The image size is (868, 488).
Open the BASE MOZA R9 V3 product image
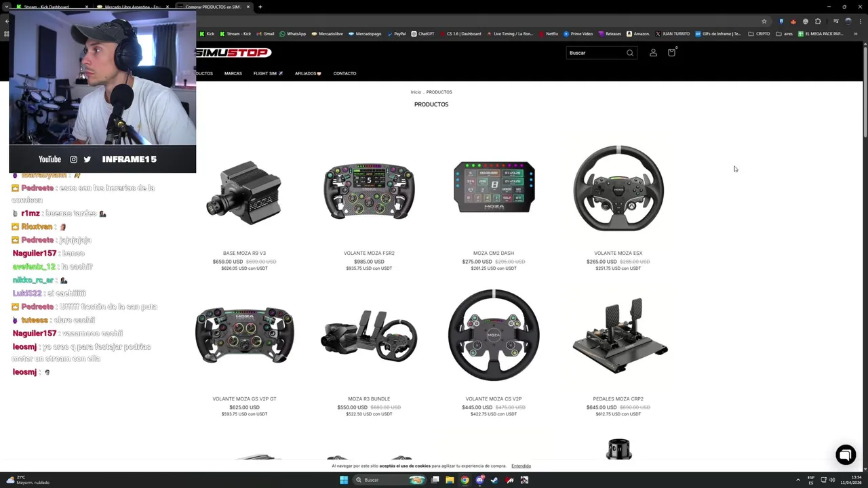(244, 192)
